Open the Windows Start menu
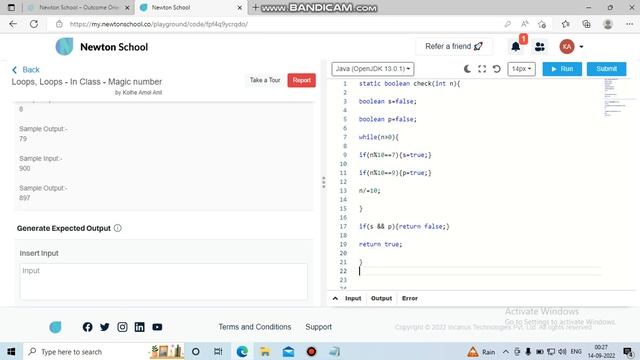 coord(11,351)
